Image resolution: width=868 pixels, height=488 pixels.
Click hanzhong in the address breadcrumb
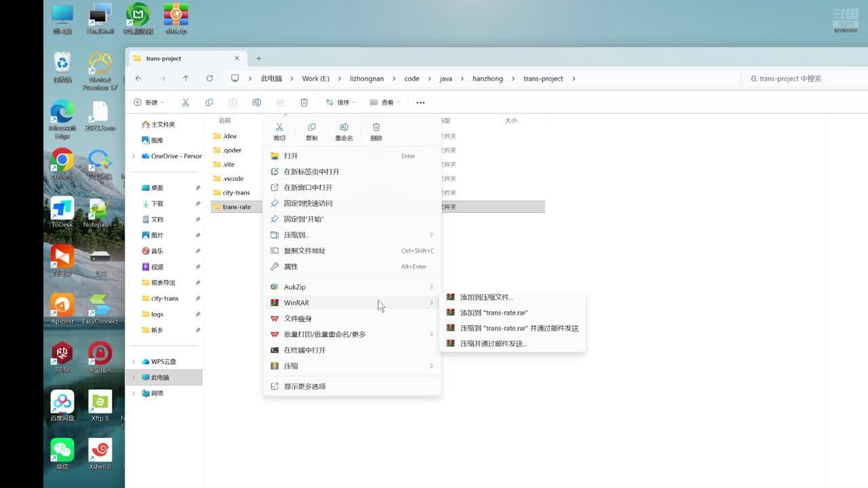[488, 79]
